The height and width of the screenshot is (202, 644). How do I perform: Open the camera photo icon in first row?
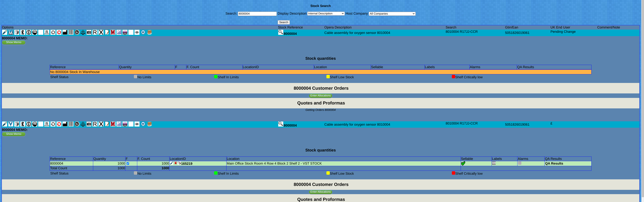[89, 32]
